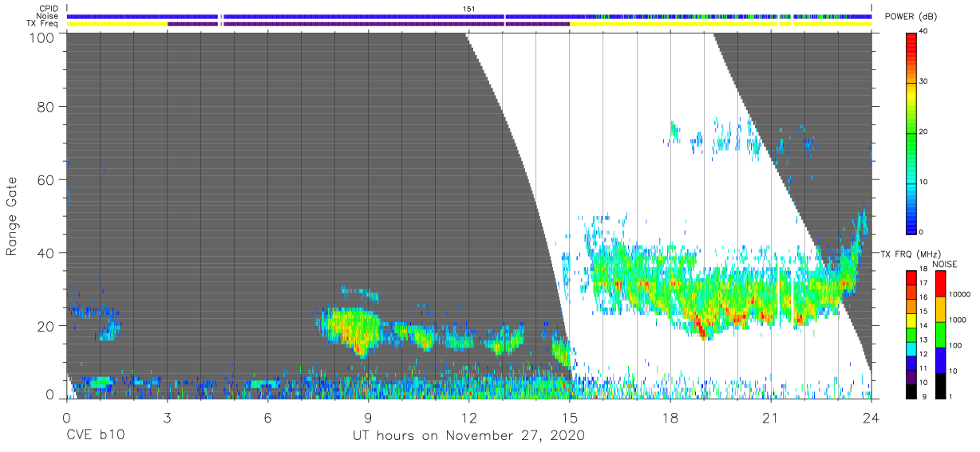Click the '100' label on the NOISE legend
Image resolution: width=980 pixels, height=452 pixels.
click(955, 346)
